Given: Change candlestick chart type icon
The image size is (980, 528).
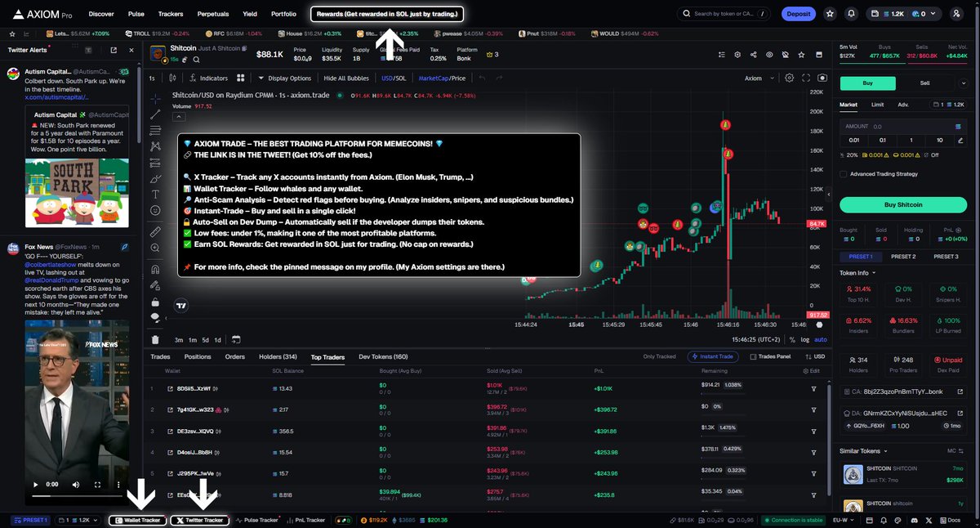Looking at the screenshot, I should point(173,78).
